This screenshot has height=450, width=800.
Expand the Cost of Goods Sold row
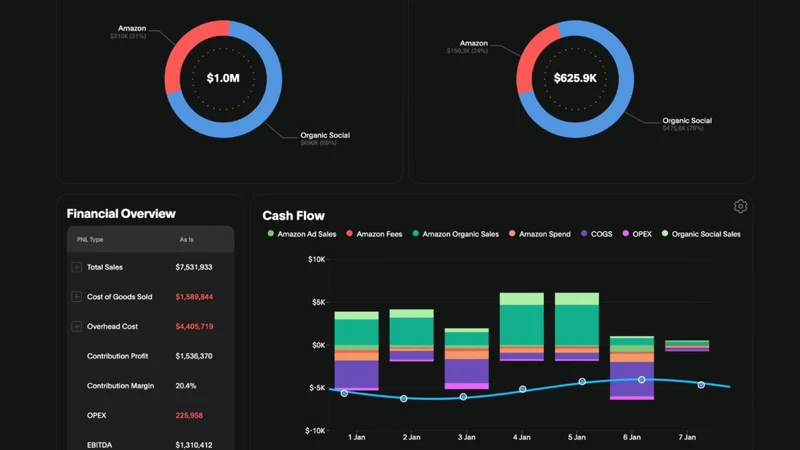point(77,296)
